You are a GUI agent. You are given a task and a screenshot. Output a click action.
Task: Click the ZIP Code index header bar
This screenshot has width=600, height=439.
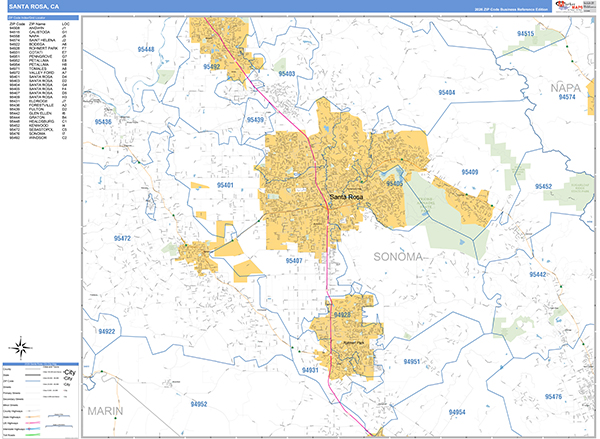pyautogui.click(x=43, y=18)
